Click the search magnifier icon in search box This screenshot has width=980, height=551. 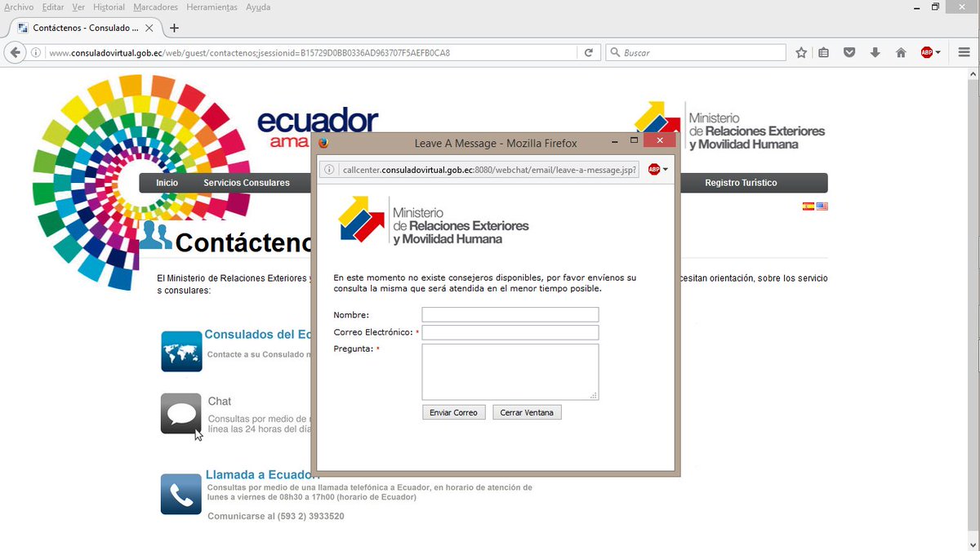coord(615,52)
